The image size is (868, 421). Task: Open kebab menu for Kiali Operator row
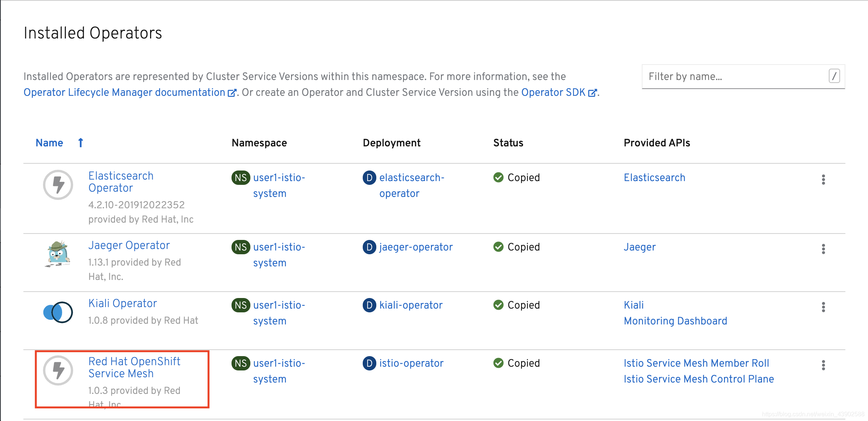824,307
